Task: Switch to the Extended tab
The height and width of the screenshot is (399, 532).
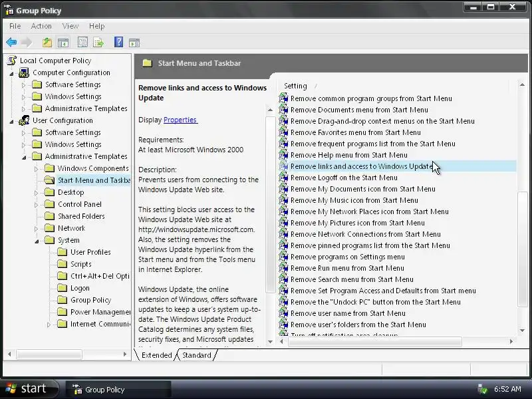Action: click(x=156, y=355)
